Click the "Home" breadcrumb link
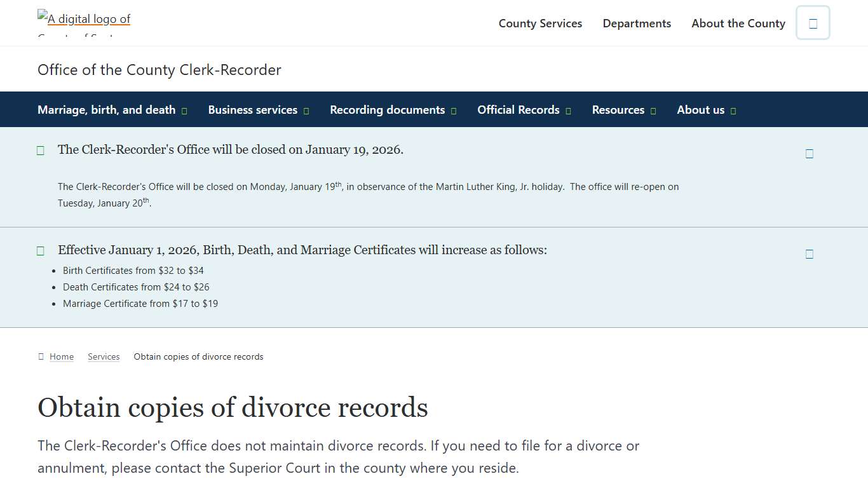Viewport: 868px width, 488px height. point(62,356)
